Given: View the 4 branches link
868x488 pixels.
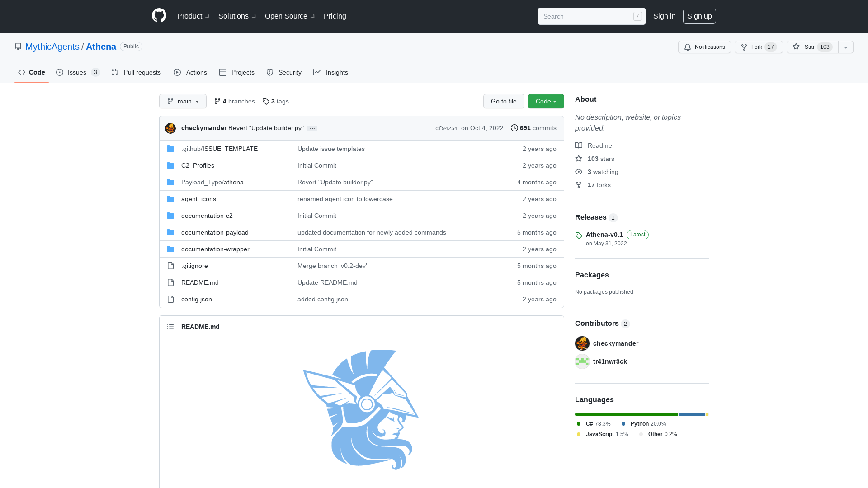Looking at the screenshot, I should coord(234,101).
